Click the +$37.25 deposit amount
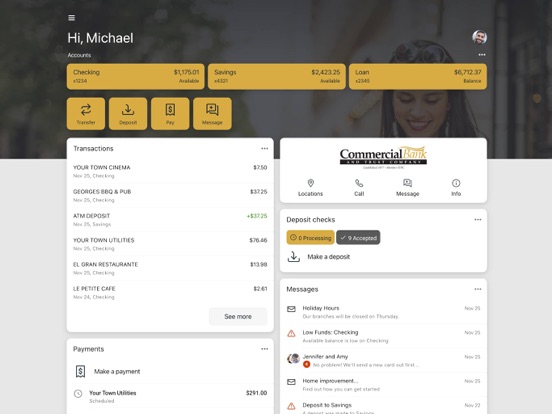The image size is (552, 414). click(x=257, y=216)
